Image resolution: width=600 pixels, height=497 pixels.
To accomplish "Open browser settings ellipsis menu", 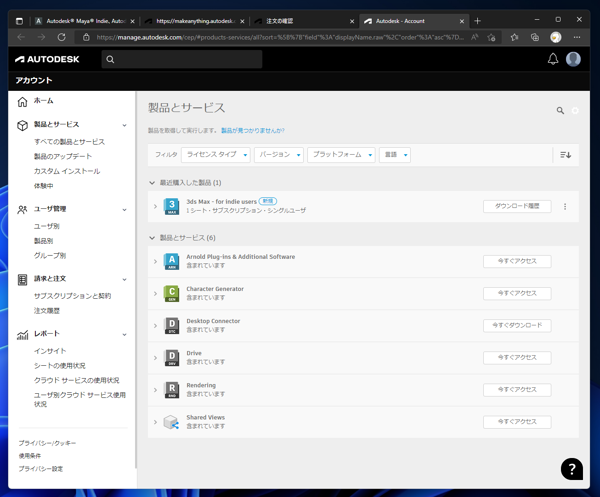I will click(x=577, y=37).
